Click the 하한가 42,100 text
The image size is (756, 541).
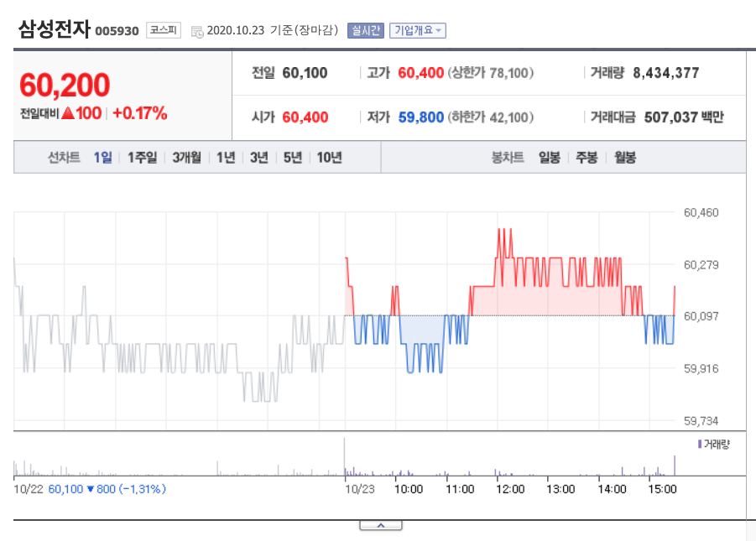490,117
